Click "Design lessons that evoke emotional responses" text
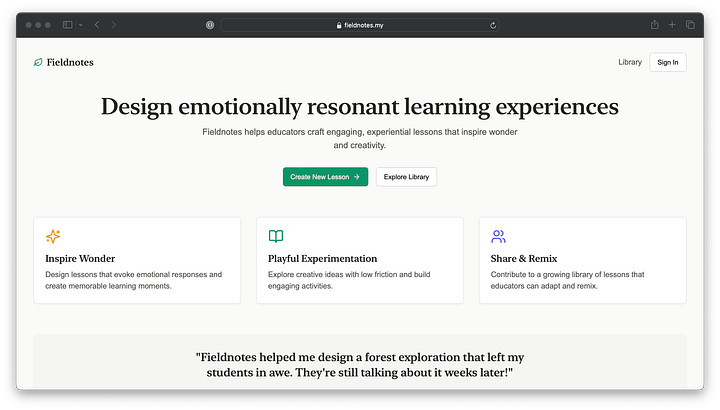 tap(133, 280)
